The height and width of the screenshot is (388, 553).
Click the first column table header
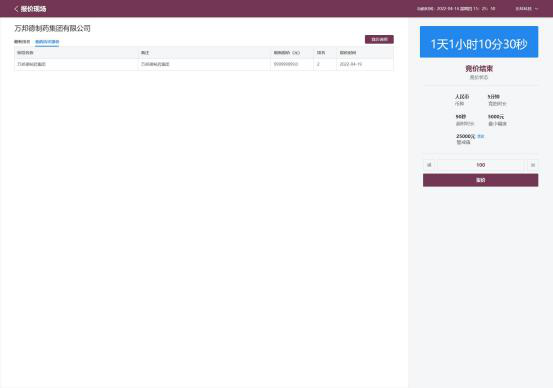pyautogui.click(x=76, y=53)
